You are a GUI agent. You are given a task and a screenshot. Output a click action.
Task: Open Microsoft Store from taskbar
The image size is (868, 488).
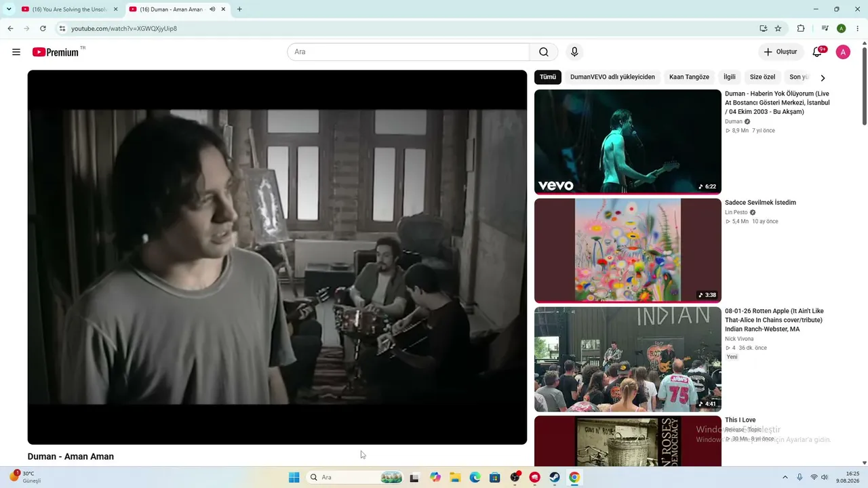click(x=495, y=477)
